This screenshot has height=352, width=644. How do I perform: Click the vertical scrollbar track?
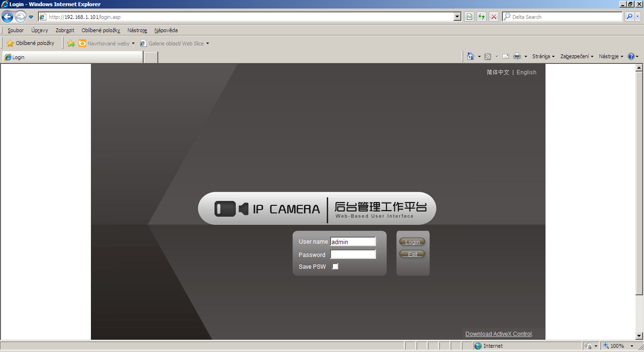pyautogui.click(x=639, y=313)
